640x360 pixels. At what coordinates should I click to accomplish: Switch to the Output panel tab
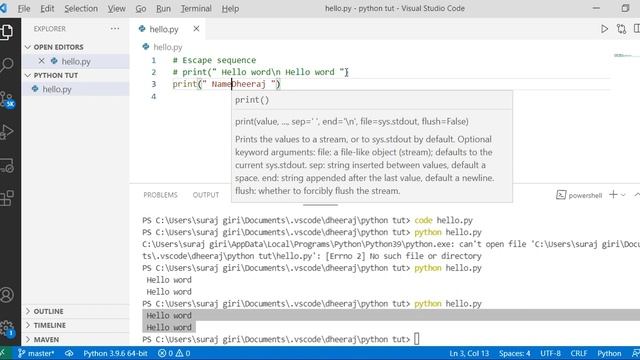coord(206,195)
